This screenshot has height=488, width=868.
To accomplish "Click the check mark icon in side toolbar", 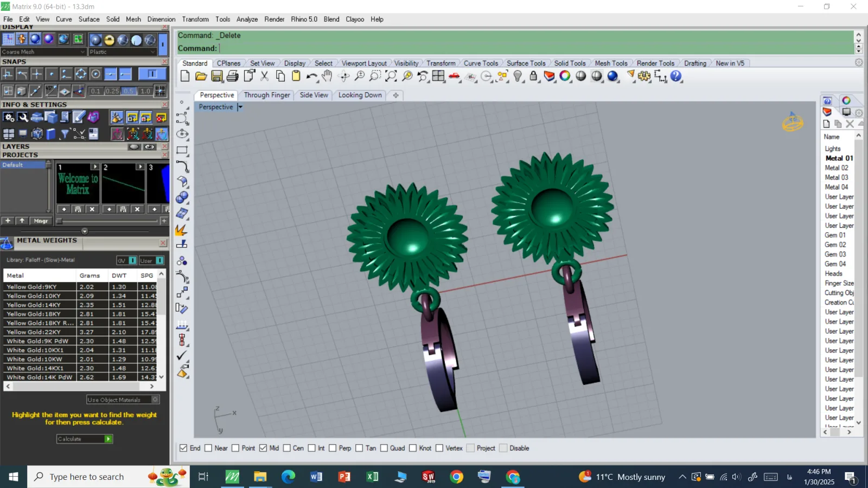I will [182, 356].
